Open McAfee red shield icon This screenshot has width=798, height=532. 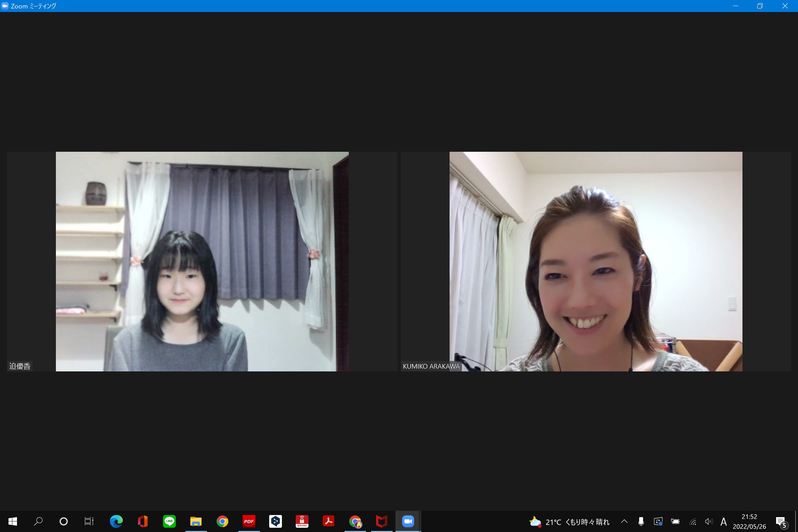(x=381, y=521)
